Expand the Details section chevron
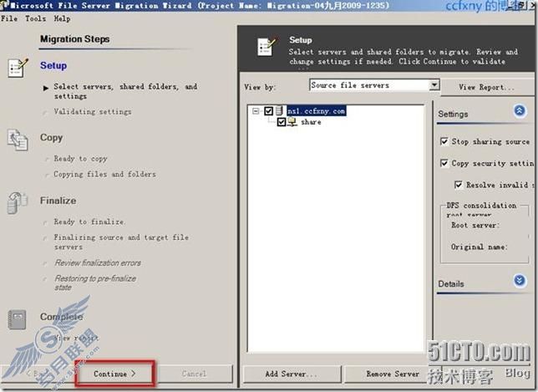538x392 pixels. [x=520, y=281]
